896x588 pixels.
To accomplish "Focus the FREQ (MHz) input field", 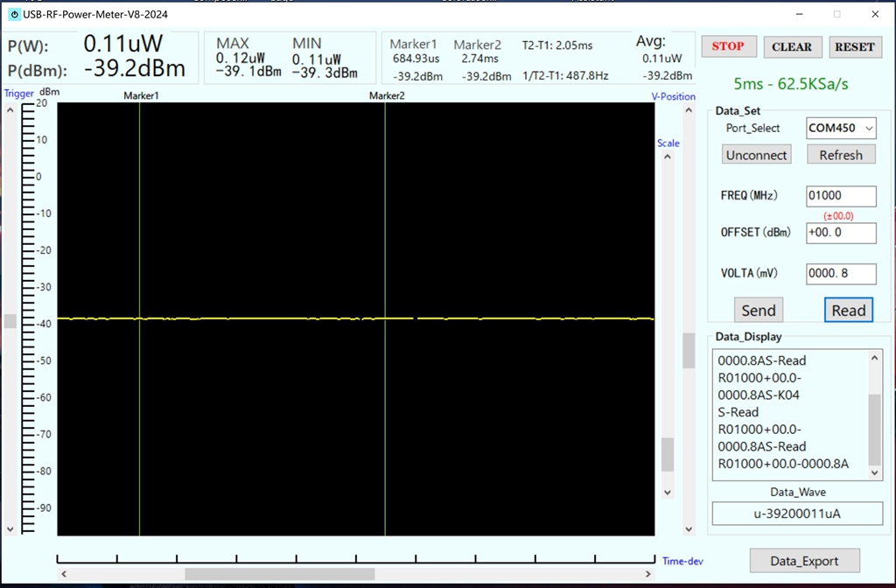I will click(841, 196).
